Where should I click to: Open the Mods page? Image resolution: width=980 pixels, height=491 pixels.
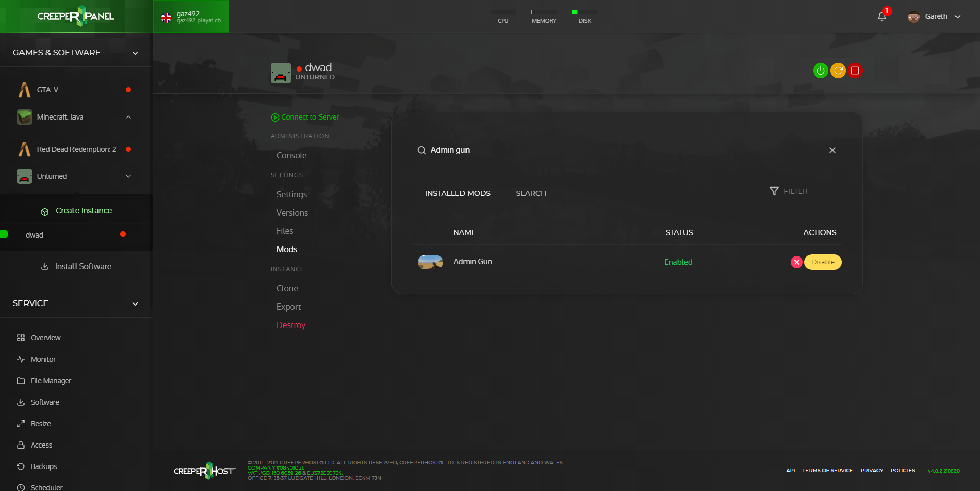[x=287, y=249]
